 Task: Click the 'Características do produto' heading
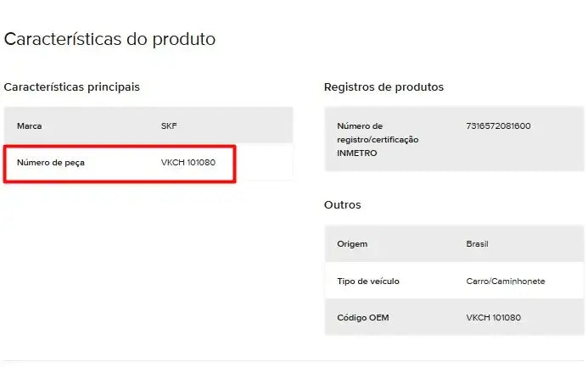click(109, 39)
